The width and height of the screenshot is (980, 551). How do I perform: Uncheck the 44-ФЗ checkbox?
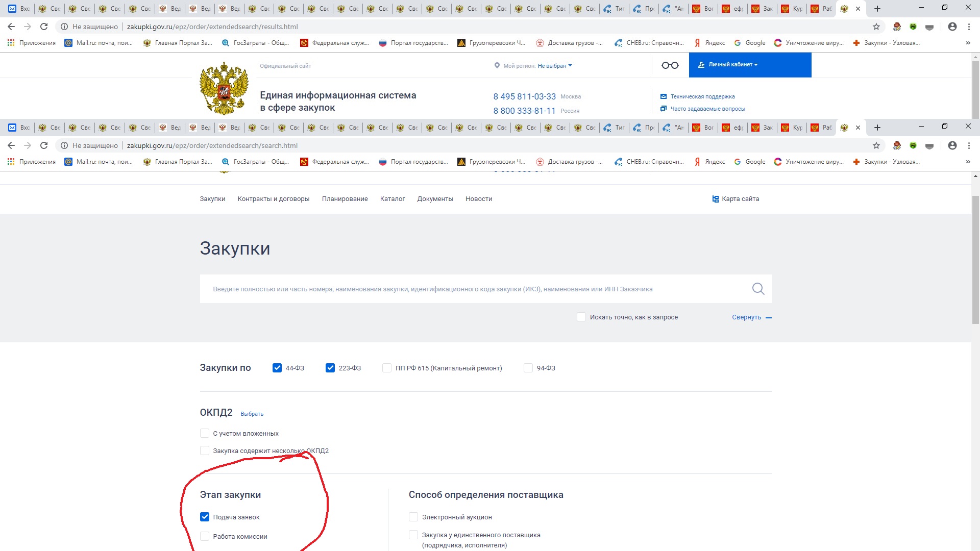pyautogui.click(x=277, y=368)
